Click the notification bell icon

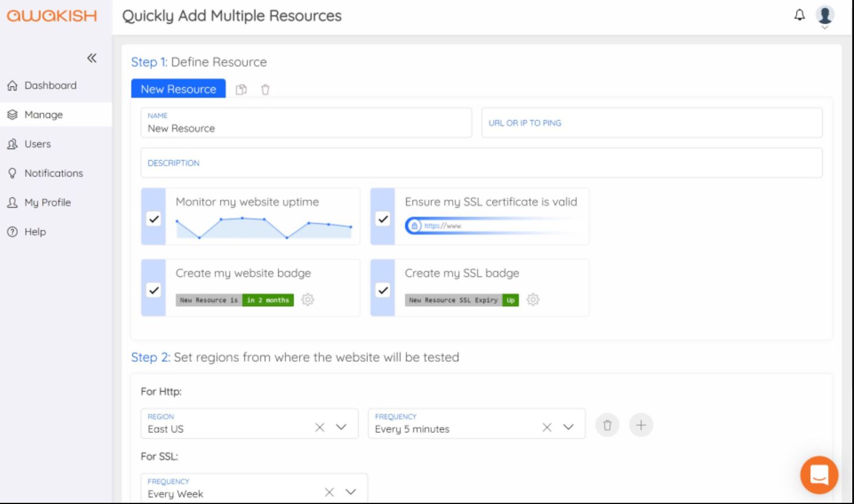[799, 15]
